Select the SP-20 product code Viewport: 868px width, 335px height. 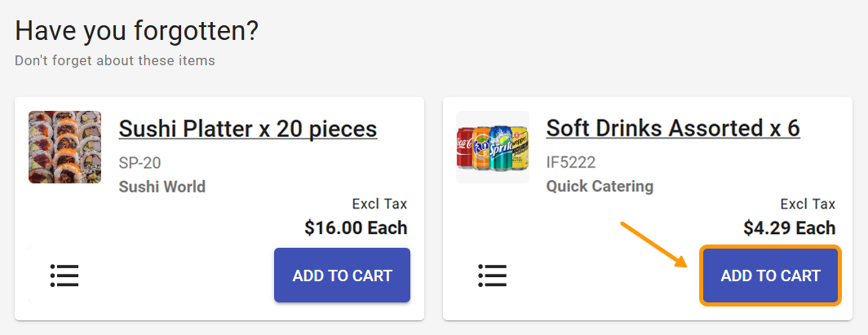[x=140, y=162]
